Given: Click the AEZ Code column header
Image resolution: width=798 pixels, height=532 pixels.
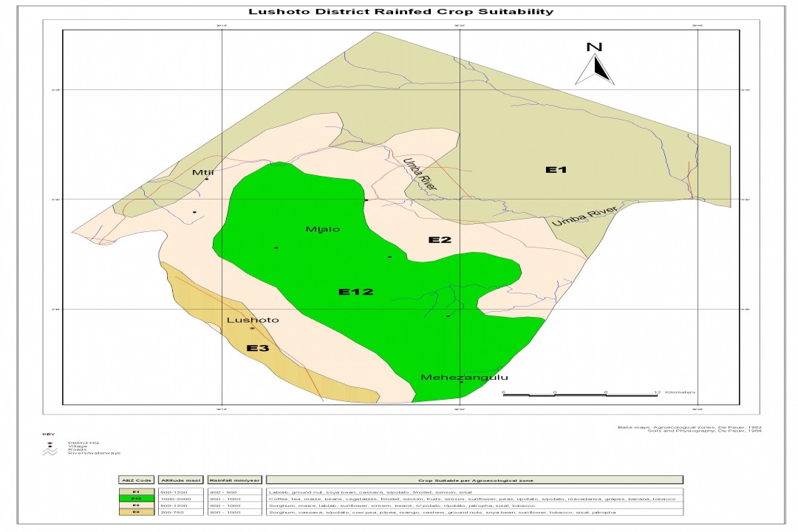Looking at the screenshot, I should (x=136, y=480).
